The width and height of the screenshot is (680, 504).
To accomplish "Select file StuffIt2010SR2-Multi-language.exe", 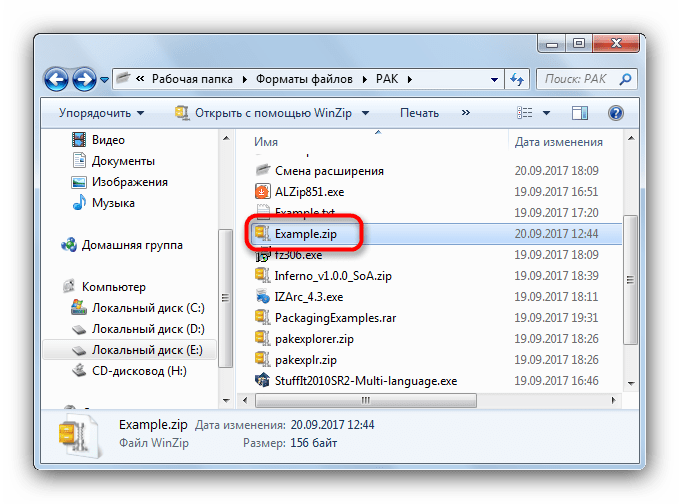I will coord(366,381).
